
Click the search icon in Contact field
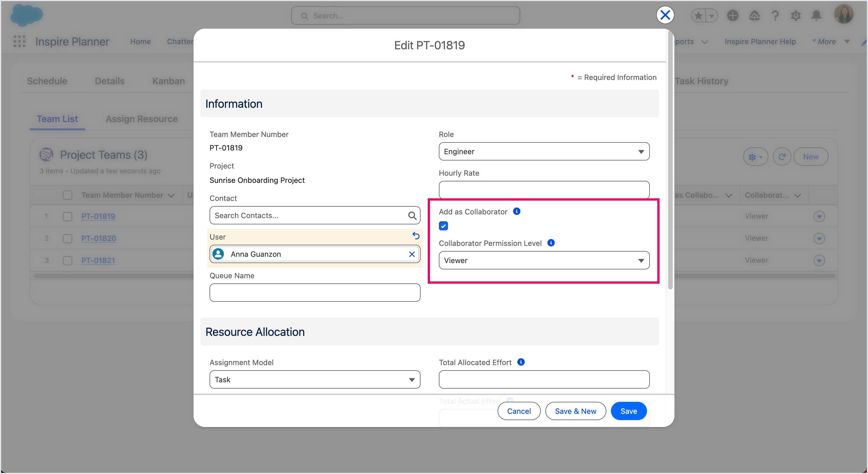pos(412,215)
